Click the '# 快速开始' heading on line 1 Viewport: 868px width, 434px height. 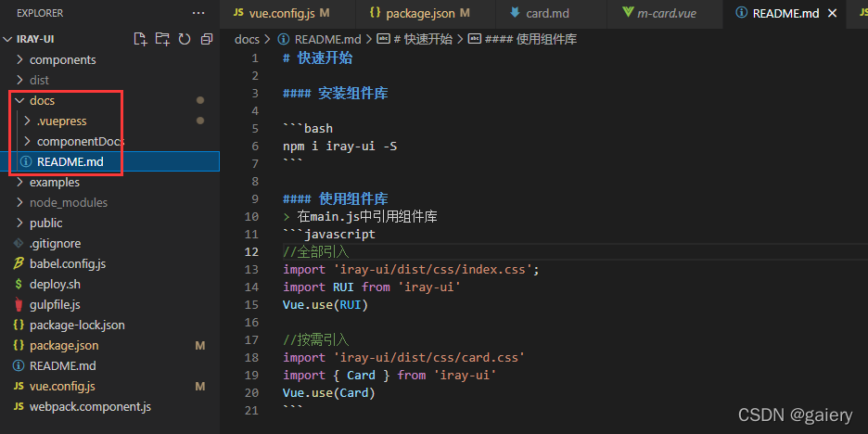click(318, 58)
